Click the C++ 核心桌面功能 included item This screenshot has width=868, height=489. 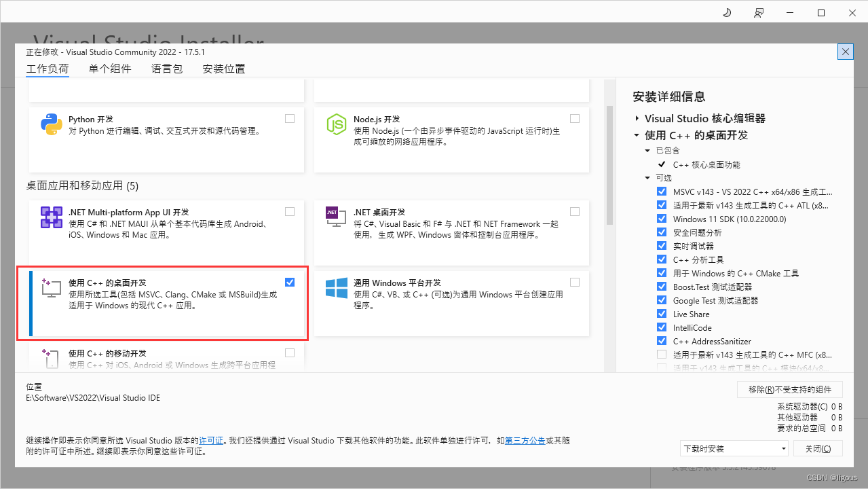click(706, 164)
